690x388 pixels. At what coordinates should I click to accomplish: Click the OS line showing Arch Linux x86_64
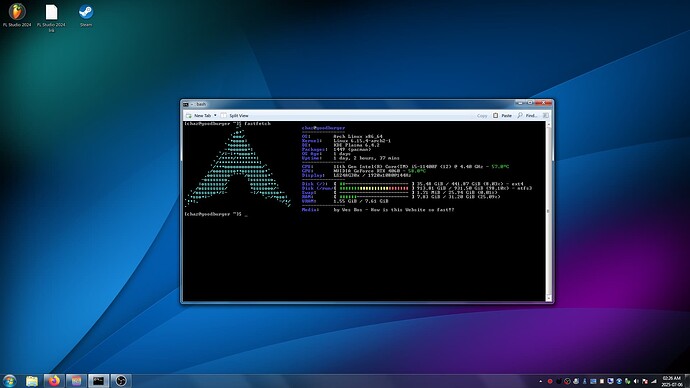coord(342,136)
